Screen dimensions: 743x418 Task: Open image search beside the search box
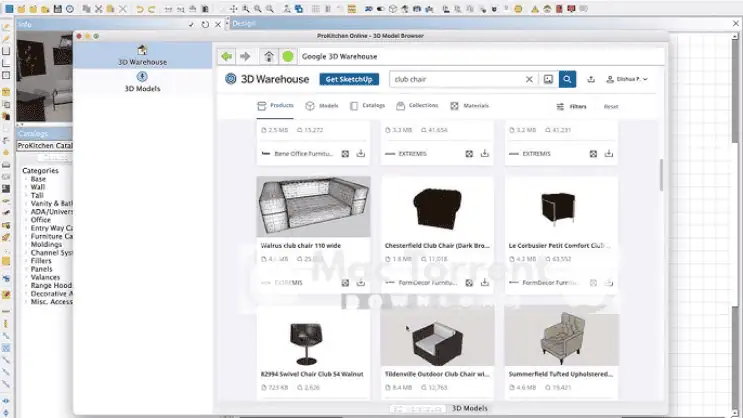(548, 79)
